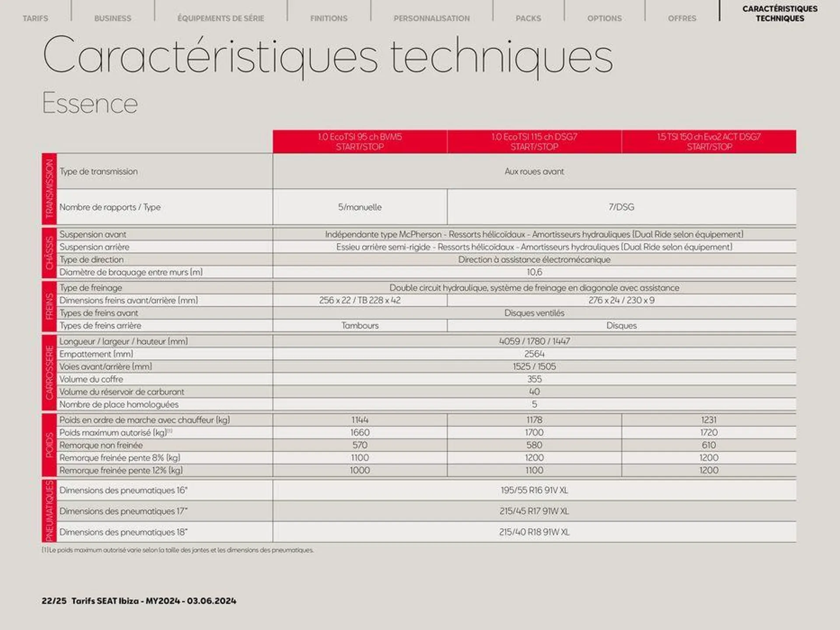Click the '215/45 R17 91W XL' tyre value
Viewport: 840px width, 630px height.
534,511
